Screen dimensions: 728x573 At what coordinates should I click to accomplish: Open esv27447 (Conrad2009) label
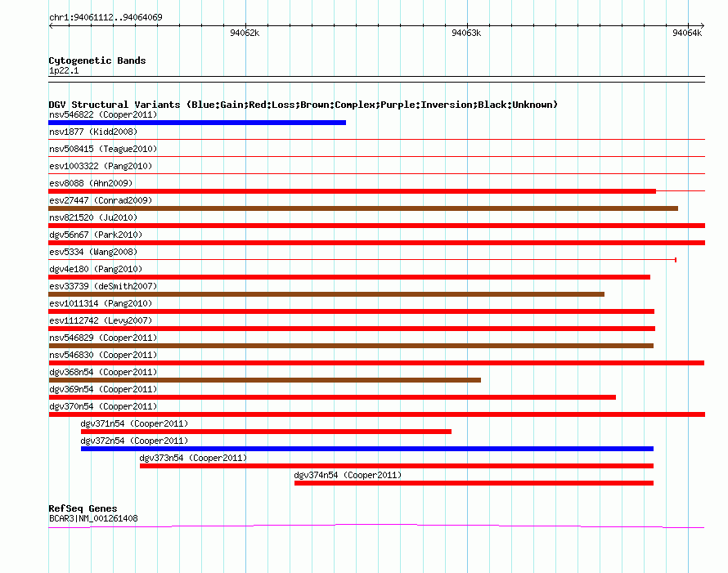point(101,200)
